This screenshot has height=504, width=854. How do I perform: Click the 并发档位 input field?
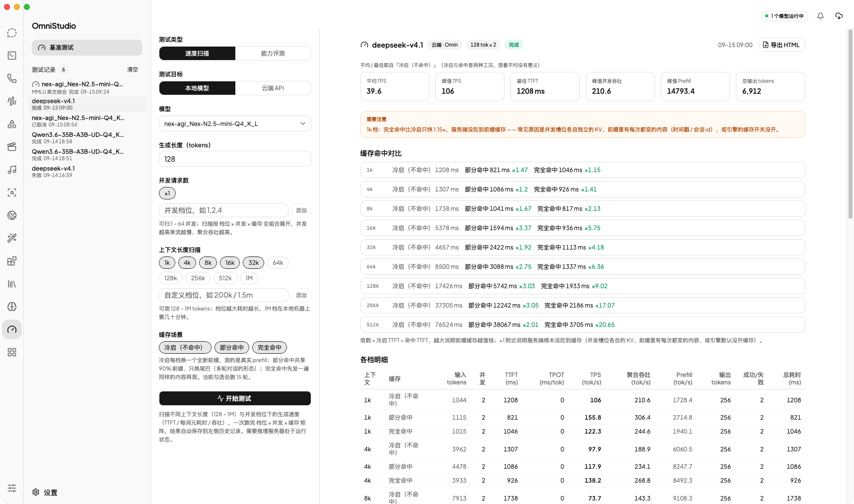coord(223,210)
